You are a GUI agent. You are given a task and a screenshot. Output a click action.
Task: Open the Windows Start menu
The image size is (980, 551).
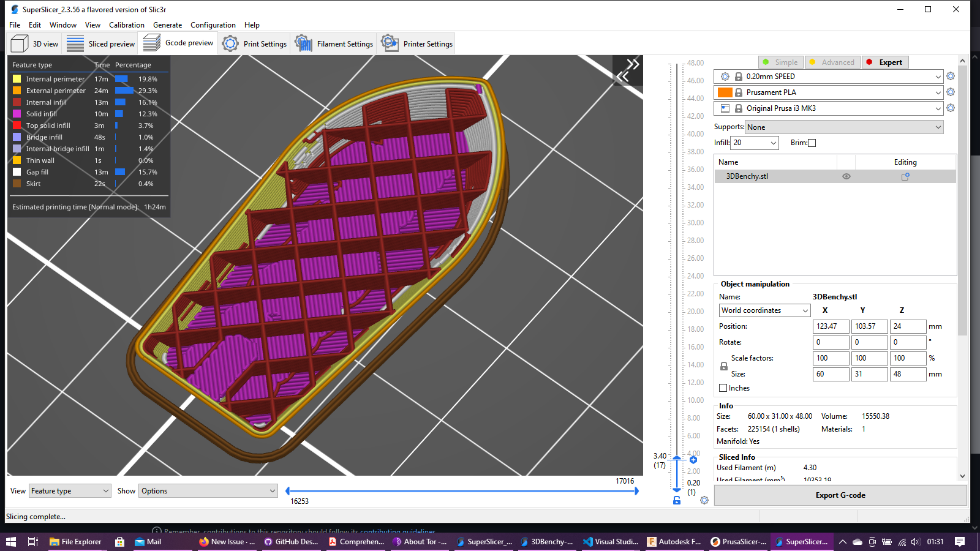tap(11, 542)
